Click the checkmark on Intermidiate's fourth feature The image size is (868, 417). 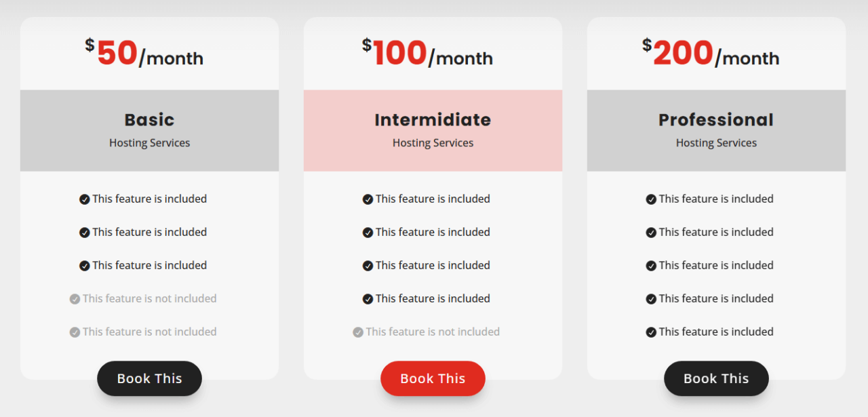368,298
